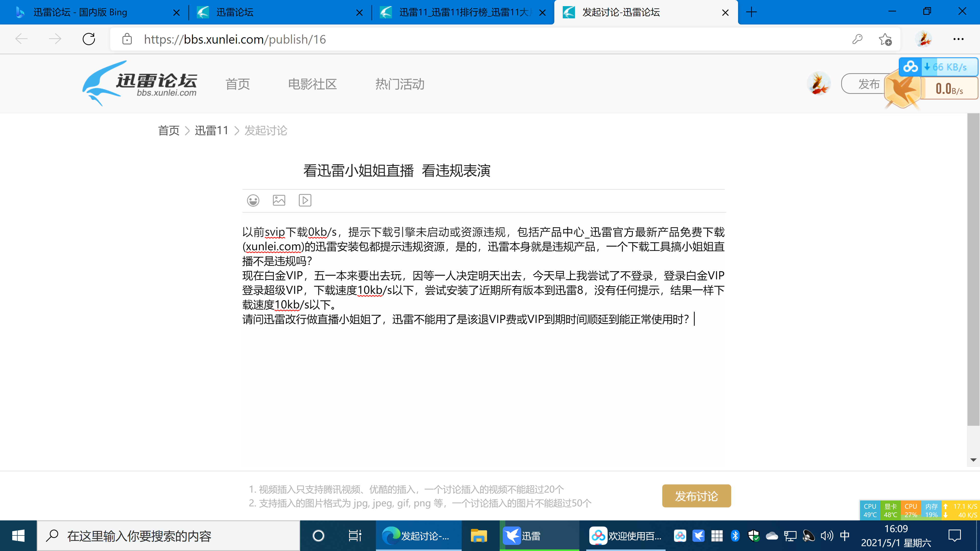Viewport: 980px width, 551px height.
Task: Insert a video using the editor video icon
Action: click(x=304, y=201)
